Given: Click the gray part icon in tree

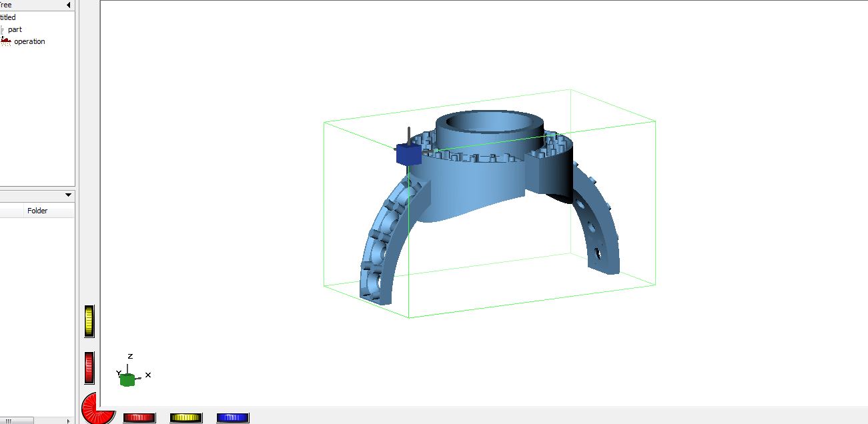Looking at the screenshot, I should pos(3,29).
